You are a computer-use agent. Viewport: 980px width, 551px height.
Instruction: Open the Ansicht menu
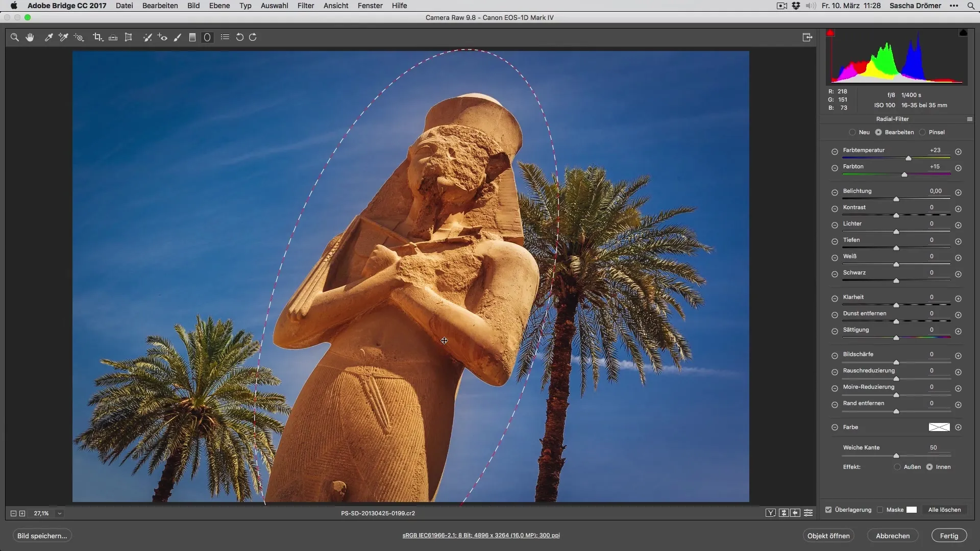[336, 6]
